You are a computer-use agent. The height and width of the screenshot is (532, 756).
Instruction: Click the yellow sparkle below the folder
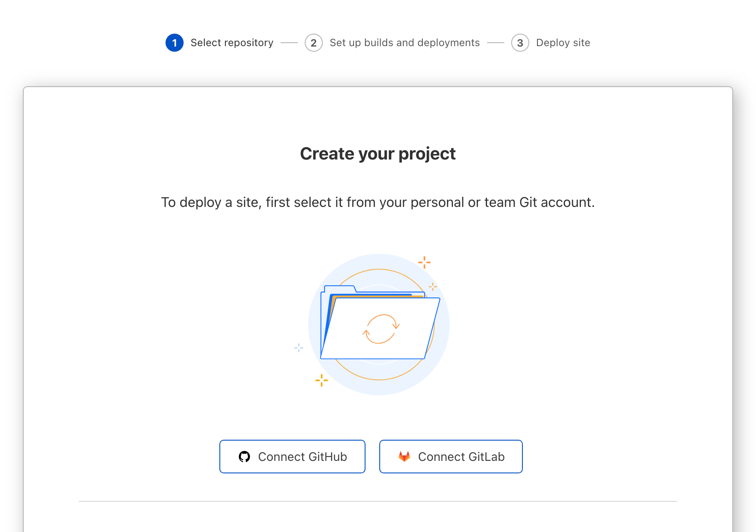[322, 380]
